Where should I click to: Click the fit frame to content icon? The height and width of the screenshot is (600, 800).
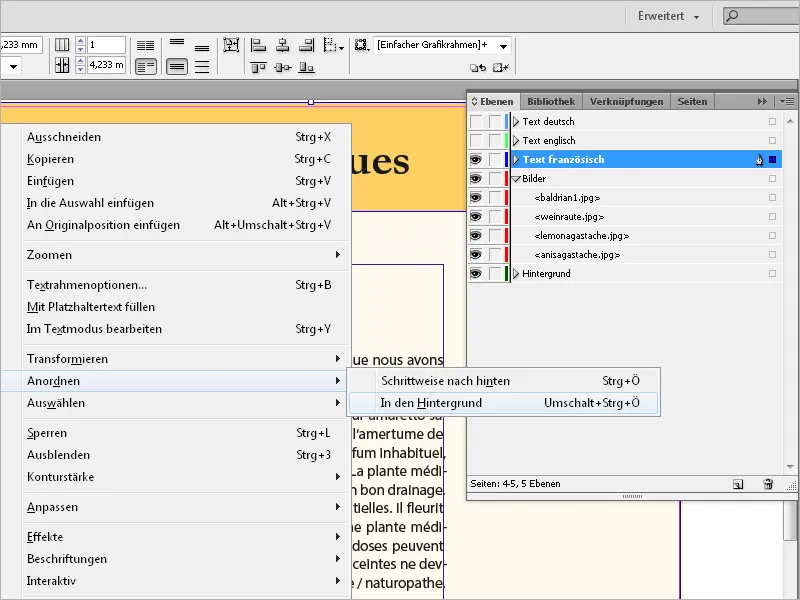(x=231, y=45)
